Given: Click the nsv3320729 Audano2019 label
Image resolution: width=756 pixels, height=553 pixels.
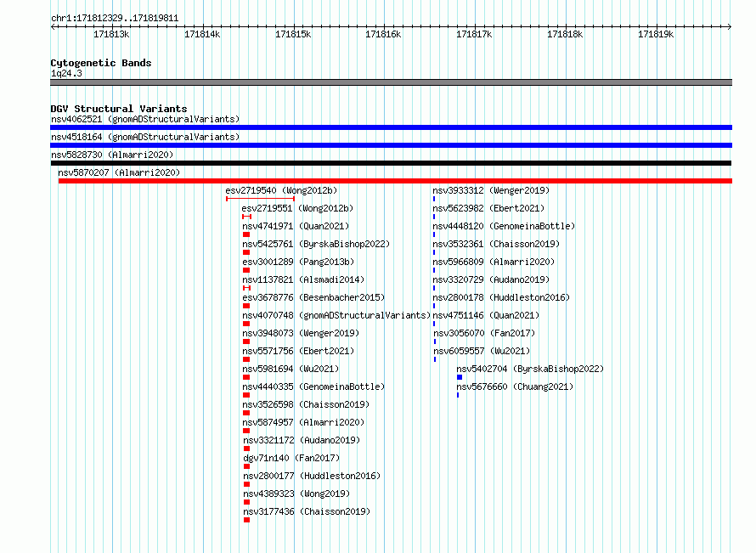Looking at the screenshot, I should click(x=491, y=279).
